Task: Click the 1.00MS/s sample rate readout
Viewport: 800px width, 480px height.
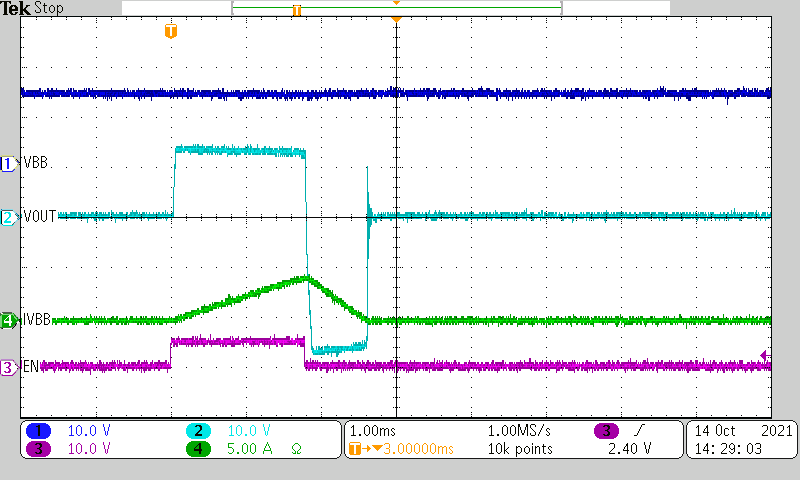Action: [519, 431]
